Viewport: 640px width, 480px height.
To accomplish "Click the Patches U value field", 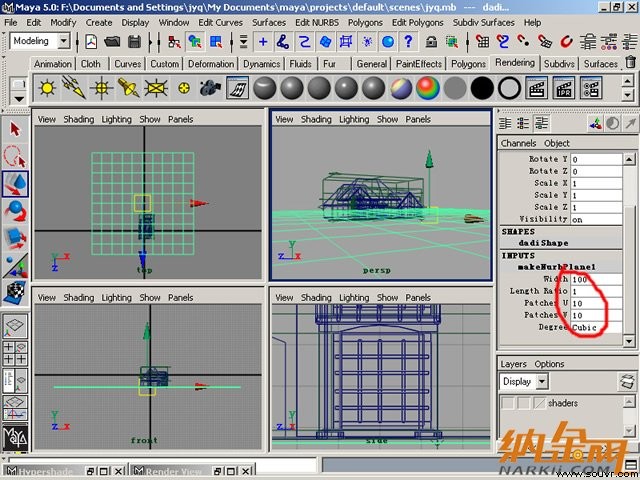I will (596, 304).
